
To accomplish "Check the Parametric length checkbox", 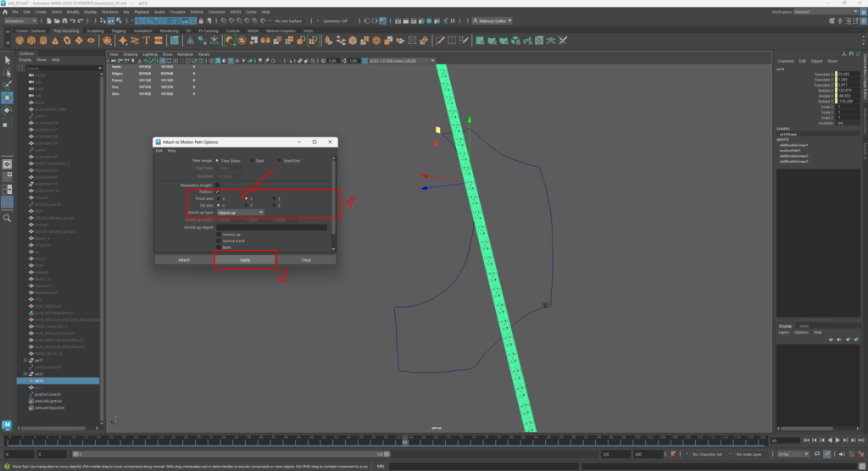I will (217, 185).
